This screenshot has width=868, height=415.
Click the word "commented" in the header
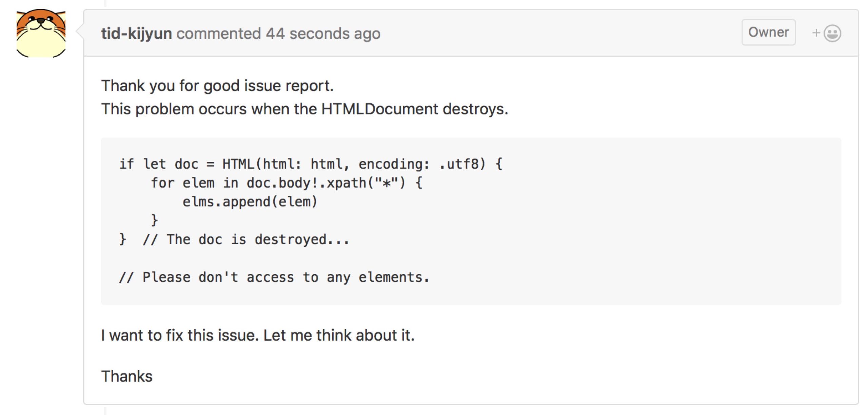(219, 34)
